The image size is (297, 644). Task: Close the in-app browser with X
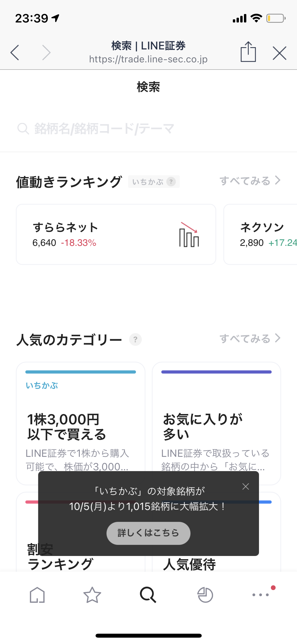(279, 53)
